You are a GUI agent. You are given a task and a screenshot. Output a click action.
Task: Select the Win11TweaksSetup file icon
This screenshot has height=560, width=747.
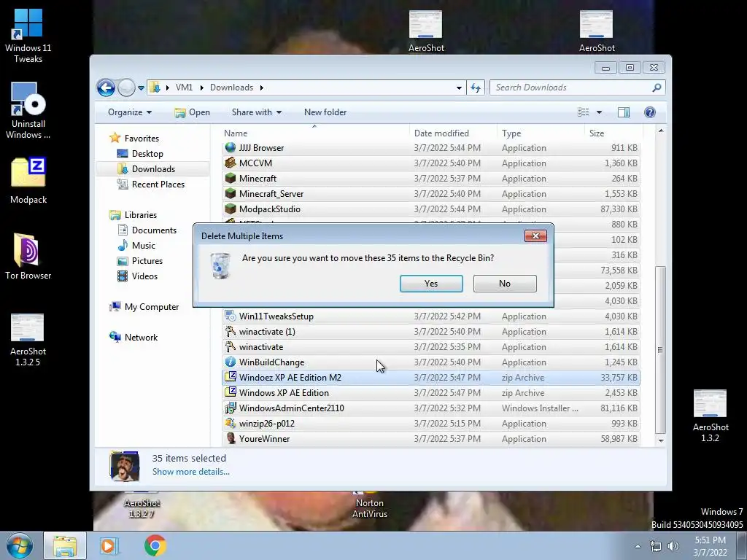pos(231,316)
